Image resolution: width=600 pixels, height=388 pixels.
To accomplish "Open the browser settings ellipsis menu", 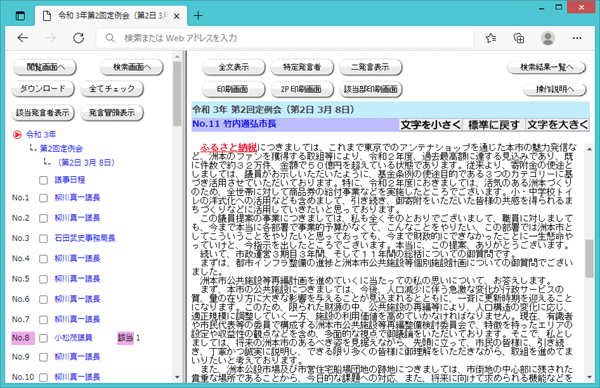I will click(x=577, y=38).
